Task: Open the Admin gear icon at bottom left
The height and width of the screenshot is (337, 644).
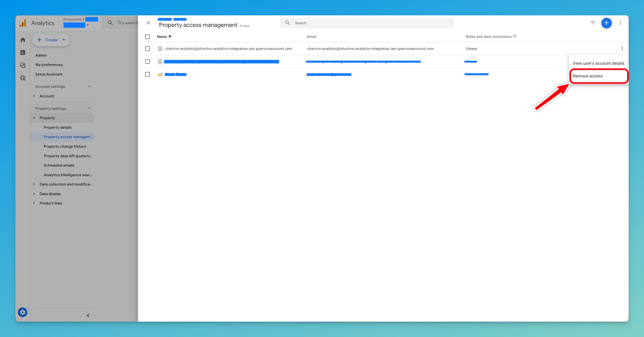Action: [22, 312]
